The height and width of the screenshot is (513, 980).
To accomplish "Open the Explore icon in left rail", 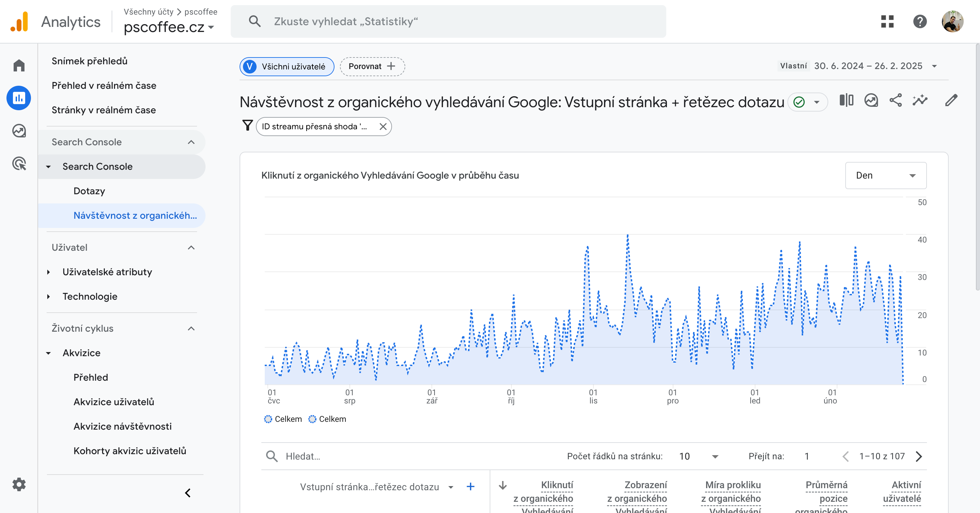I will 19,131.
